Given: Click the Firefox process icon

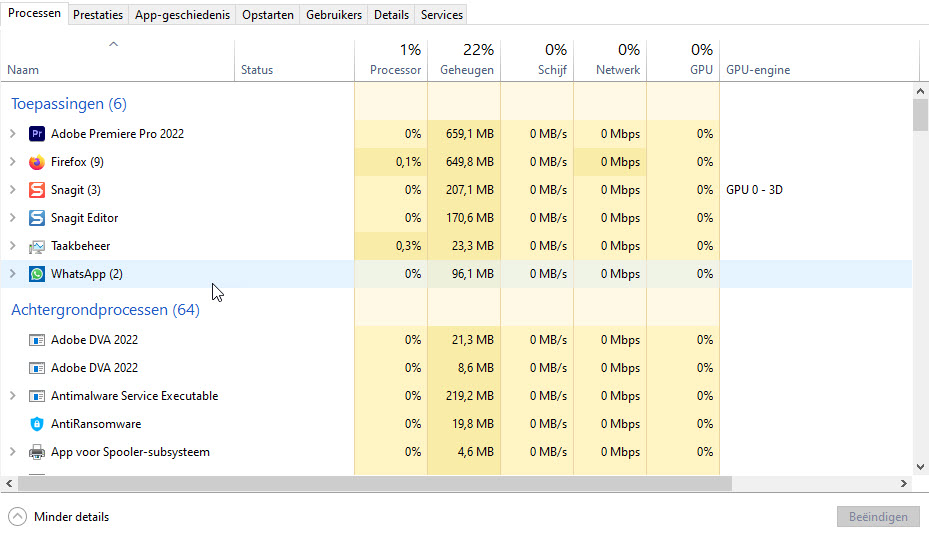Looking at the screenshot, I should tap(37, 162).
